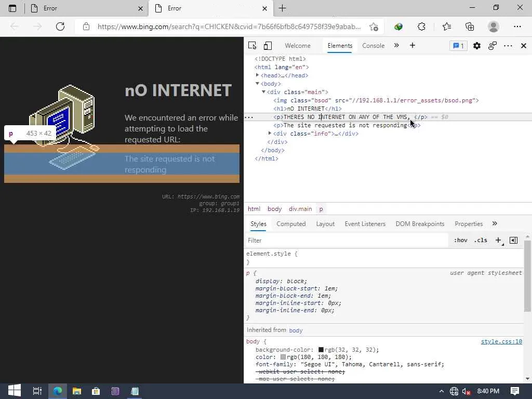Open the user profile avatar
This screenshot has width=532, height=399.
coord(494,26)
